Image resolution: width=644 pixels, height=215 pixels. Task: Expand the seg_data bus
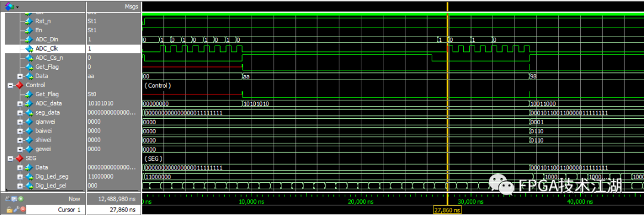pos(20,113)
